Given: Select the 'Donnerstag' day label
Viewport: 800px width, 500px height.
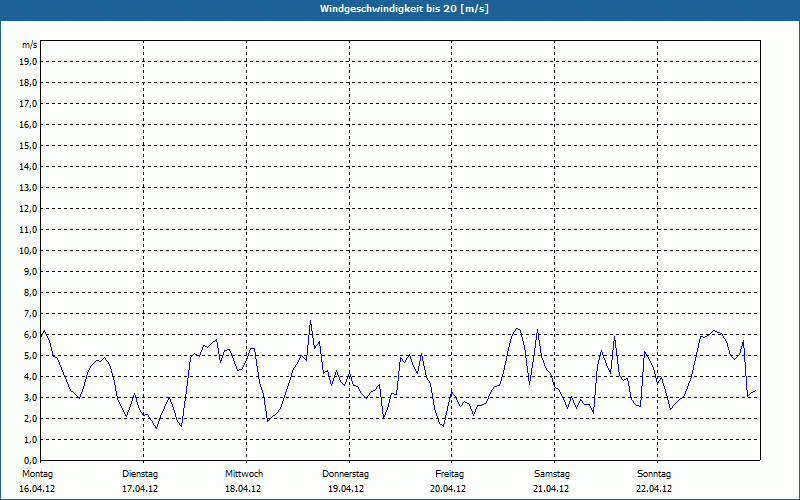Looking at the screenshot, I should point(345,474).
